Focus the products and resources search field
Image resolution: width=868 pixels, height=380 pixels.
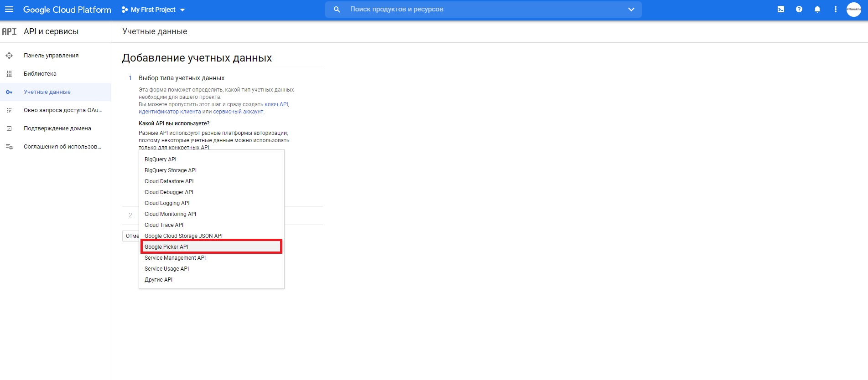(x=483, y=9)
